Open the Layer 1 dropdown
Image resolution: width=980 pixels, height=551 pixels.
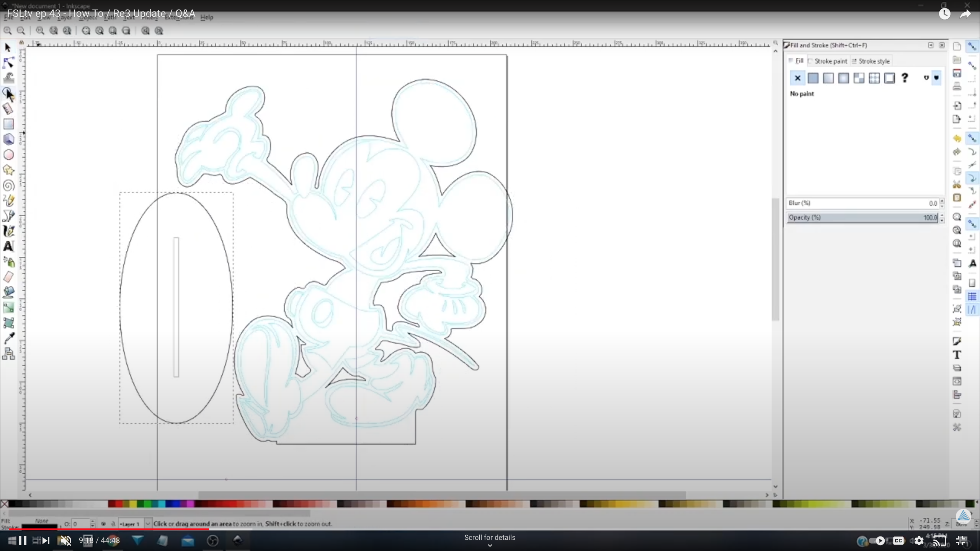149,523
